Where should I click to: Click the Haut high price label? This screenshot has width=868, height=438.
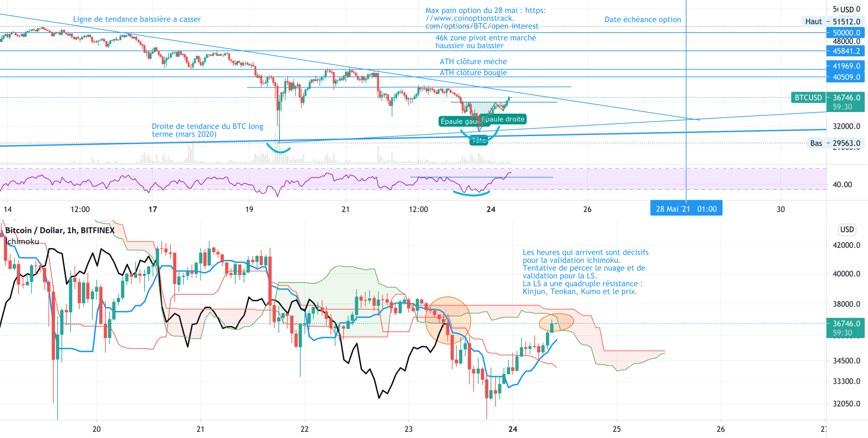tap(813, 22)
